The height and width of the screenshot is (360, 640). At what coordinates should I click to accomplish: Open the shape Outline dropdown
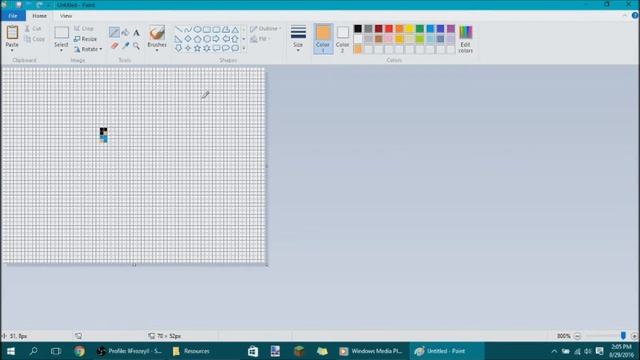[x=266, y=29]
